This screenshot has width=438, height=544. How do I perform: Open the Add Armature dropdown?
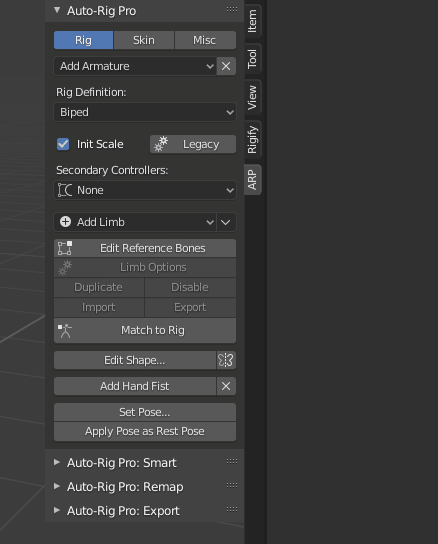(x=135, y=66)
